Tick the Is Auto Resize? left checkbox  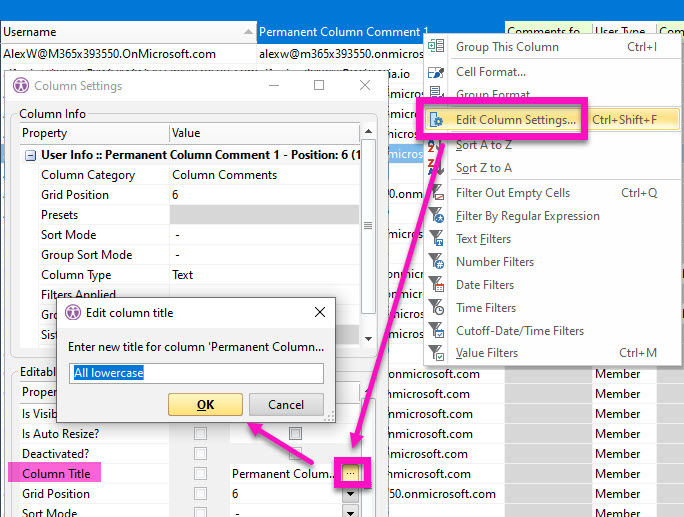pos(200,434)
